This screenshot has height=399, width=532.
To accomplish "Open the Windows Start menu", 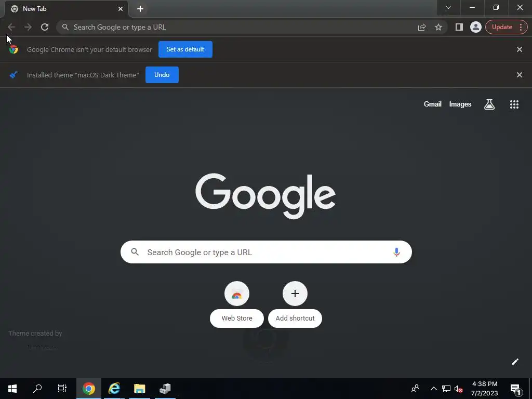I will (x=12, y=389).
